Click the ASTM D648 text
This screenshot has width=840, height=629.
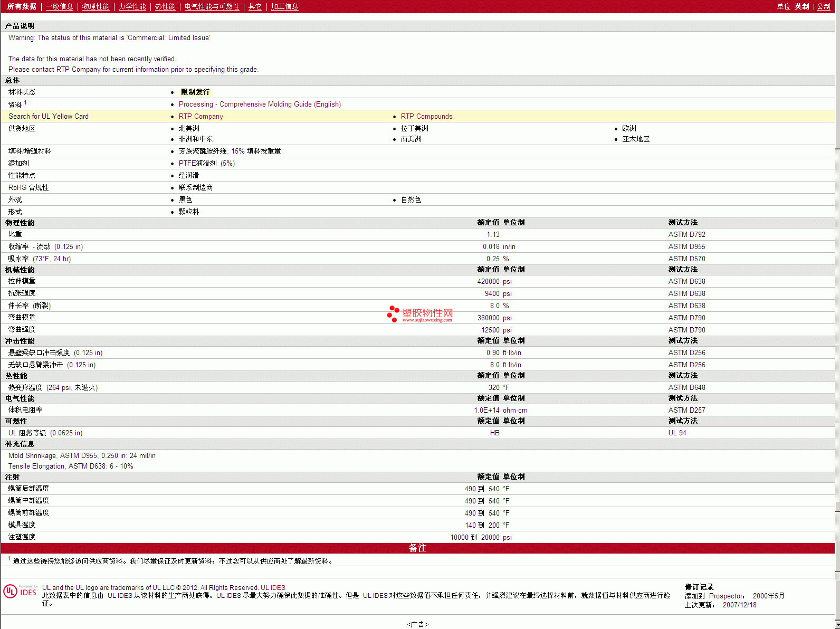point(686,388)
